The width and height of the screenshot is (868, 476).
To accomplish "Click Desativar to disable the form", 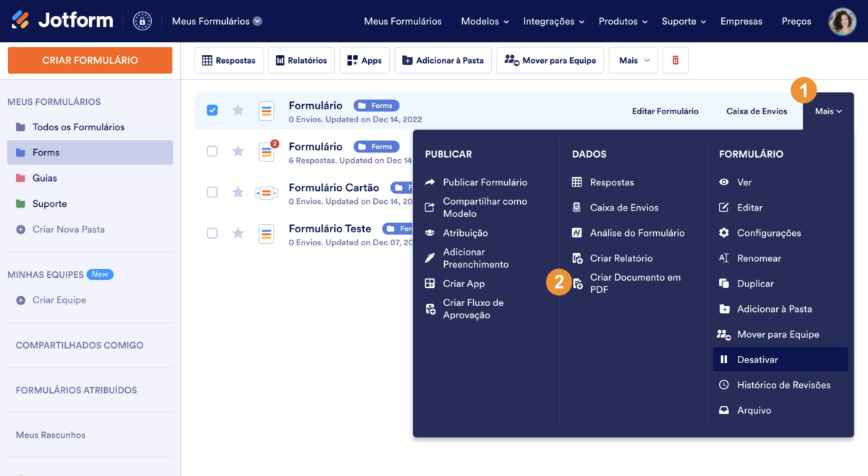I will tap(780, 360).
